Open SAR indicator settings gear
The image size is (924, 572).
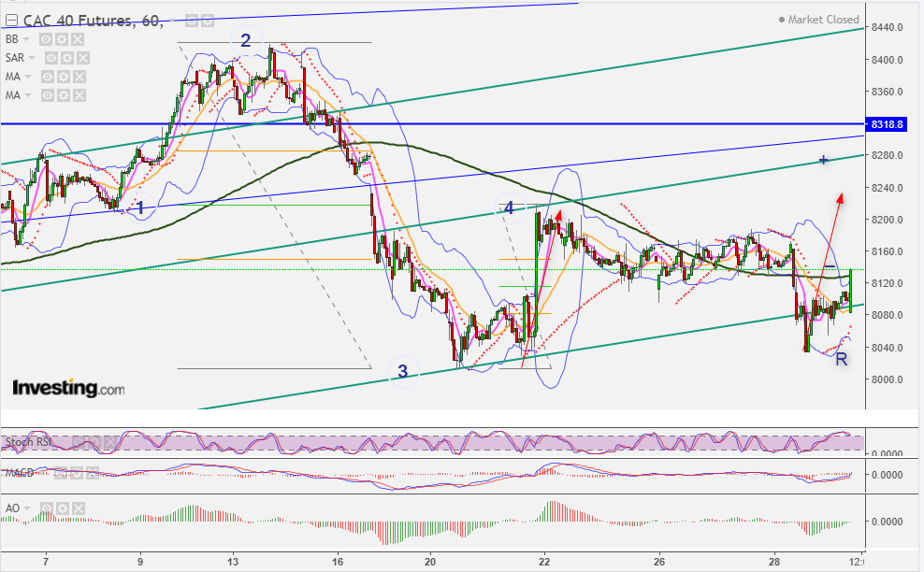67,58
